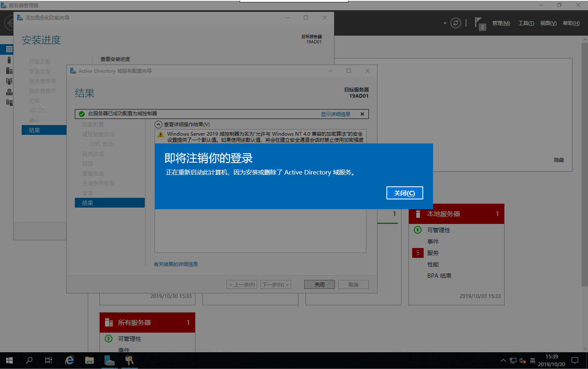Open Server Manager notifications flag

point(480,23)
